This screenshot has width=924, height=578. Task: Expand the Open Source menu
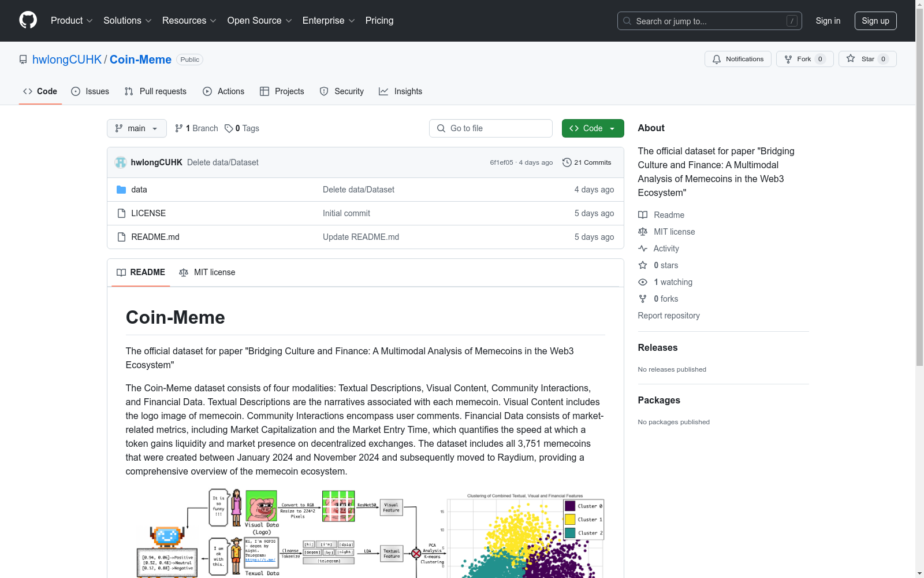coord(260,21)
